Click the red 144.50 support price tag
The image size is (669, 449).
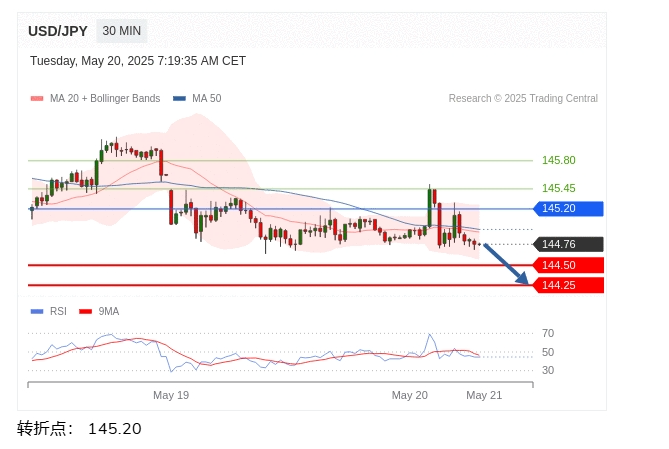click(569, 265)
